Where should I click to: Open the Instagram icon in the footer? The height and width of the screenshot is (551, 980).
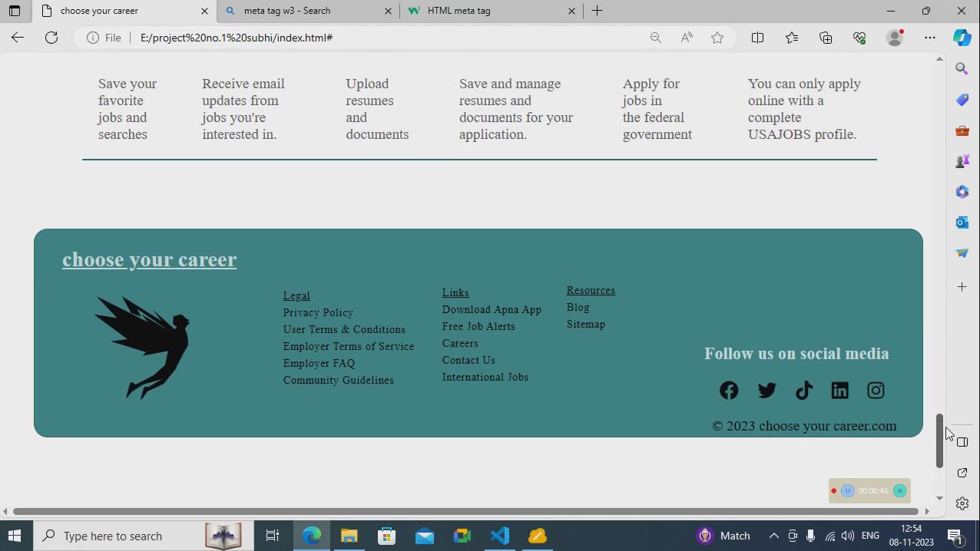coord(876,391)
